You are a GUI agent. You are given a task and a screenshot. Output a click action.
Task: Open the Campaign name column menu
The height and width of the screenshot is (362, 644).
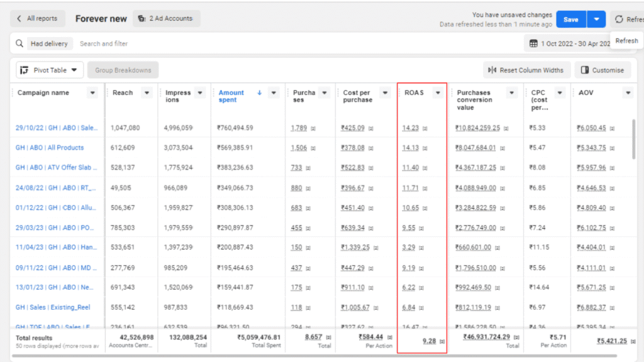pyautogui.click(x=92, y=93)
